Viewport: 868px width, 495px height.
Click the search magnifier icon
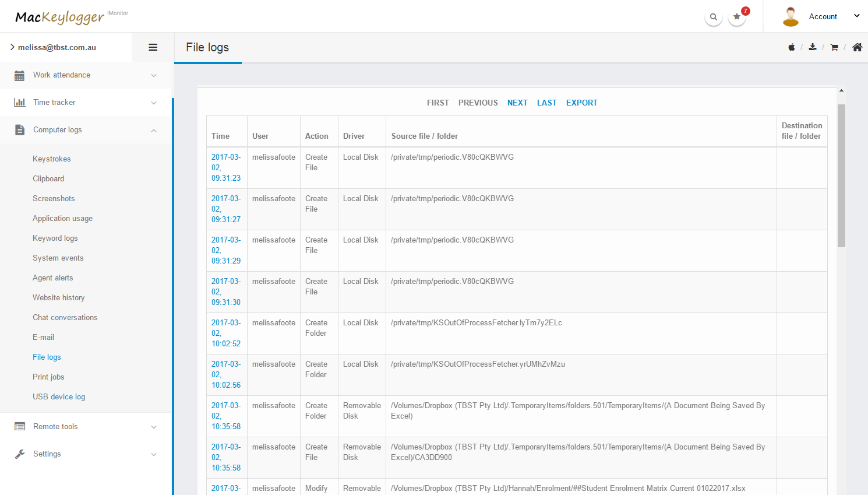pyautogui.click(x=713, y=17)
